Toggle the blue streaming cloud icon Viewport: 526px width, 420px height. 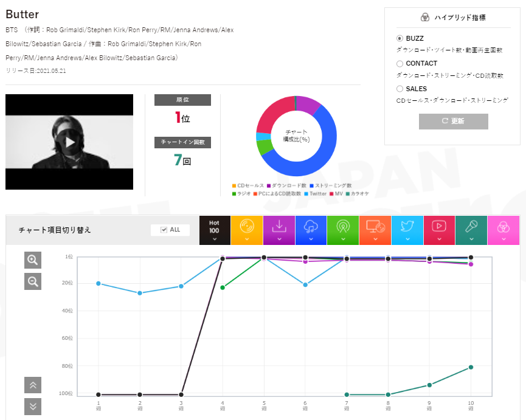click(311, 230)
